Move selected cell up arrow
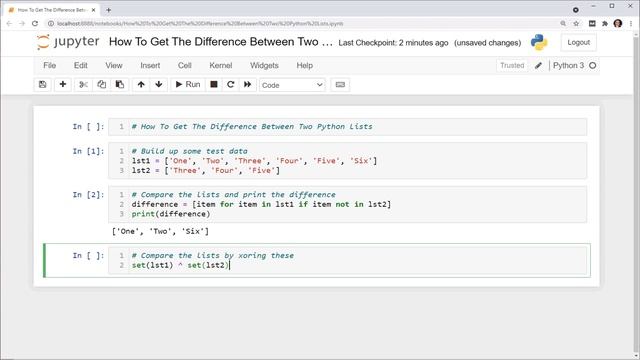640x360 pixels. [141, 84]
